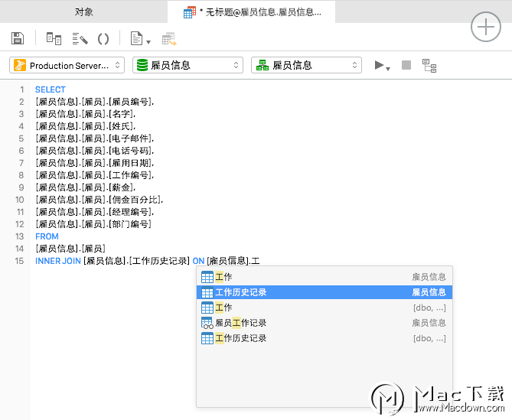Click the green schema hierarchy icon
This screenshot has width=512, height=420.
[x=263, y=65]
